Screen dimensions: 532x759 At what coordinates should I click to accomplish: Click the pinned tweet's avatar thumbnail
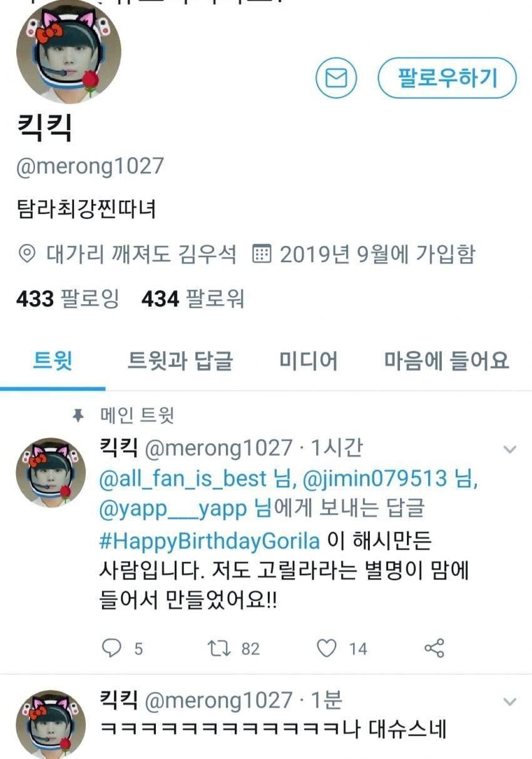51,472
